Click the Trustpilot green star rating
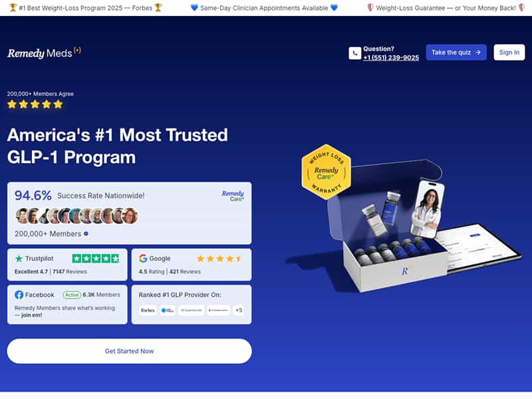 point(96,259)
